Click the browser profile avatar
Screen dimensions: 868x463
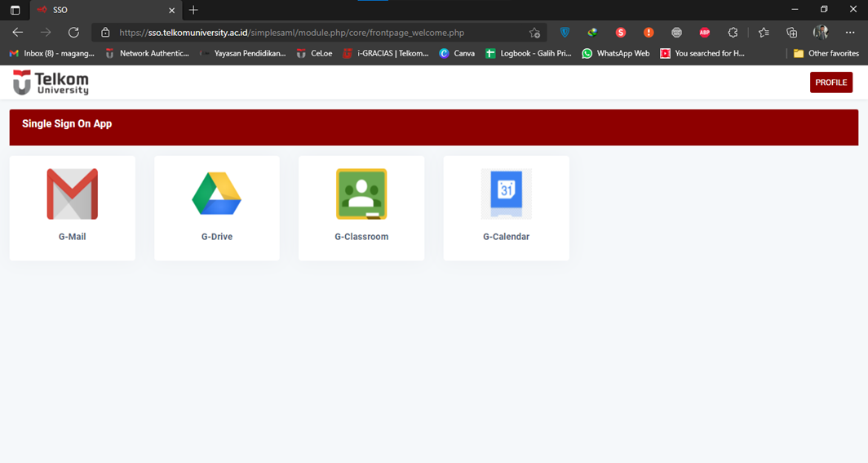[x=821, y=33]
